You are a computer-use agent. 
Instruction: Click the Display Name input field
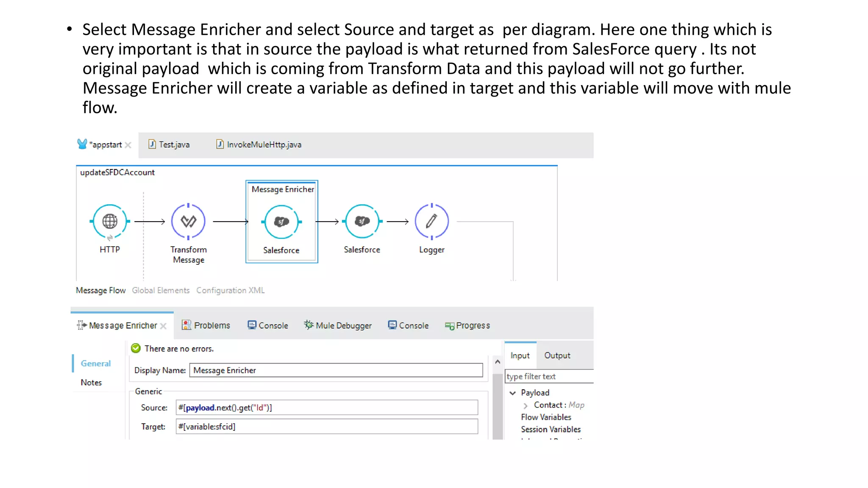336,370
